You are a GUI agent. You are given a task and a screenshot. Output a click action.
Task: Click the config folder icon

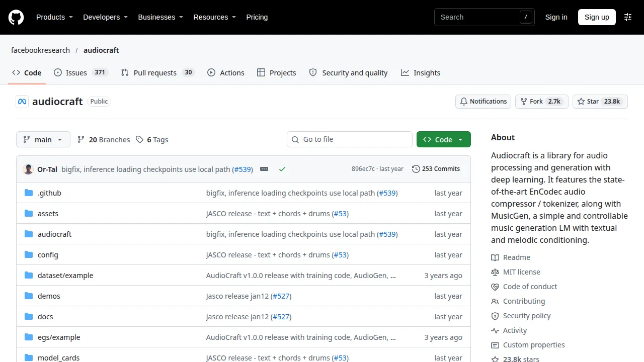click(x=29, y=255)
